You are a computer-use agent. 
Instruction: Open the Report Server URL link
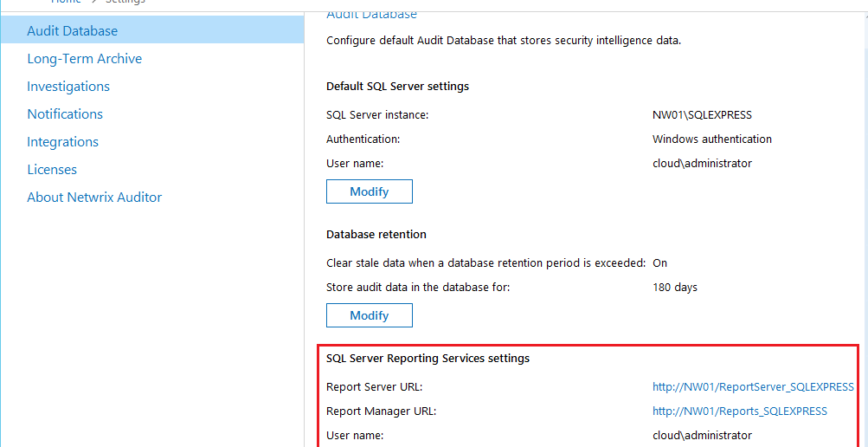[753, 387]
